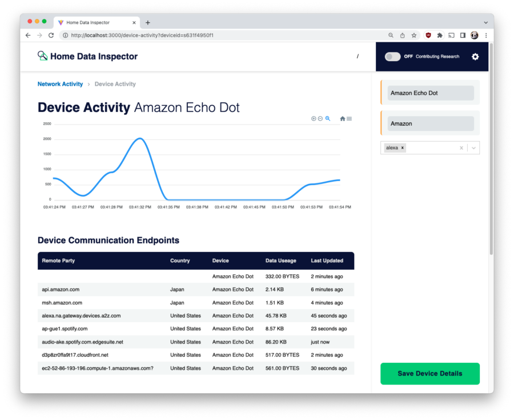Reset chart zoom with home icon
Viewport: 514px width, 420px height.
[x=343, y=119]
